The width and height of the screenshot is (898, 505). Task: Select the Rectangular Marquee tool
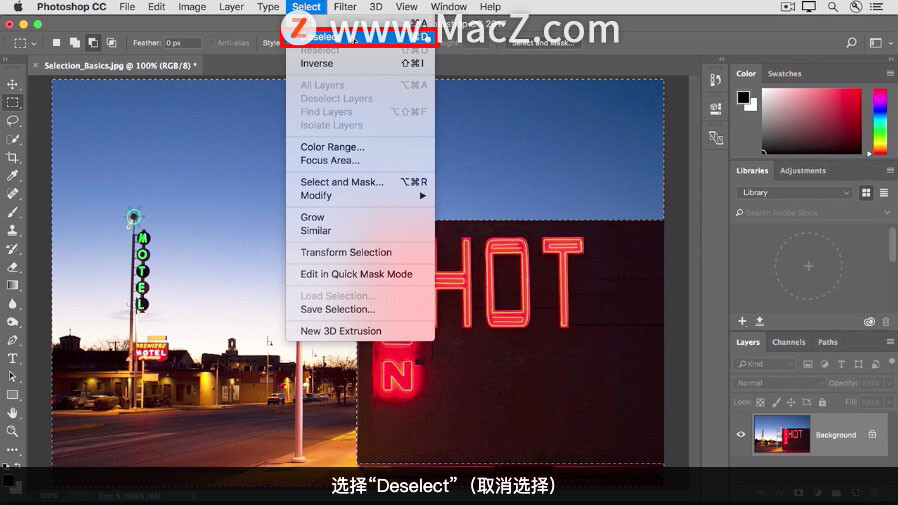click(12, 102)
